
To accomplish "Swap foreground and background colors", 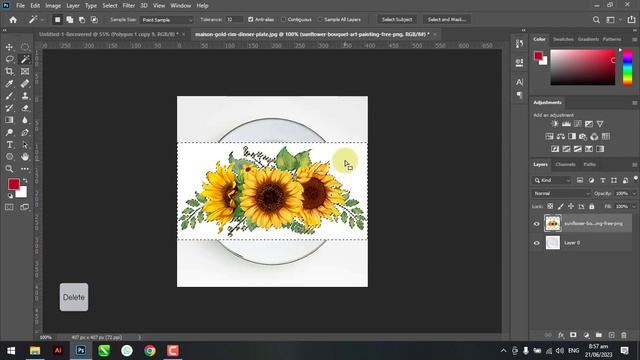I will tap(25, 180).
